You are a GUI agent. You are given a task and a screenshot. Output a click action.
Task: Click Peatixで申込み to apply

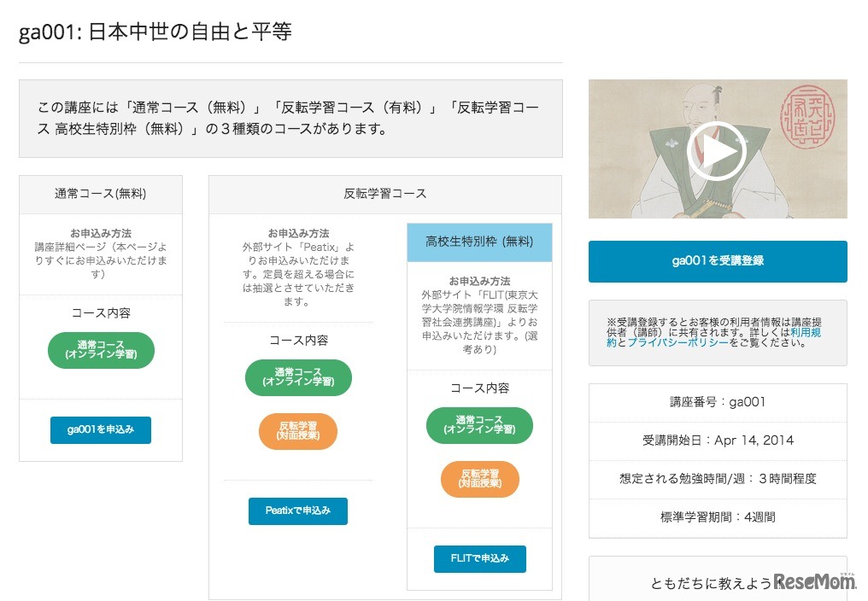297,511
